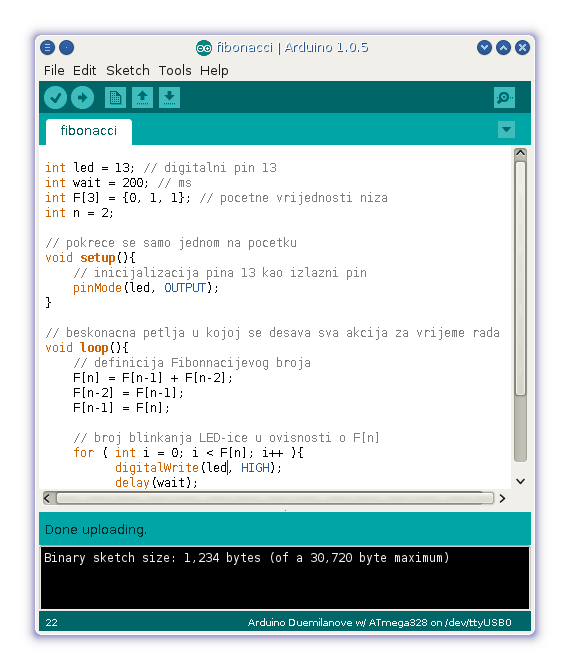Click the 'int n = 2;' code line
Viewport: 570px width, 670px height.
point(79,213)
